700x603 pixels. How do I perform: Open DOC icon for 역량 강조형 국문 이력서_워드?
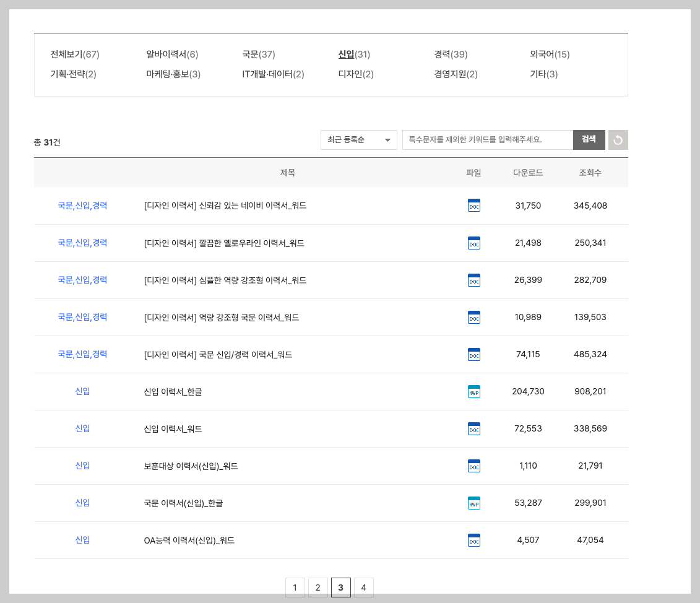pos(474,317)
